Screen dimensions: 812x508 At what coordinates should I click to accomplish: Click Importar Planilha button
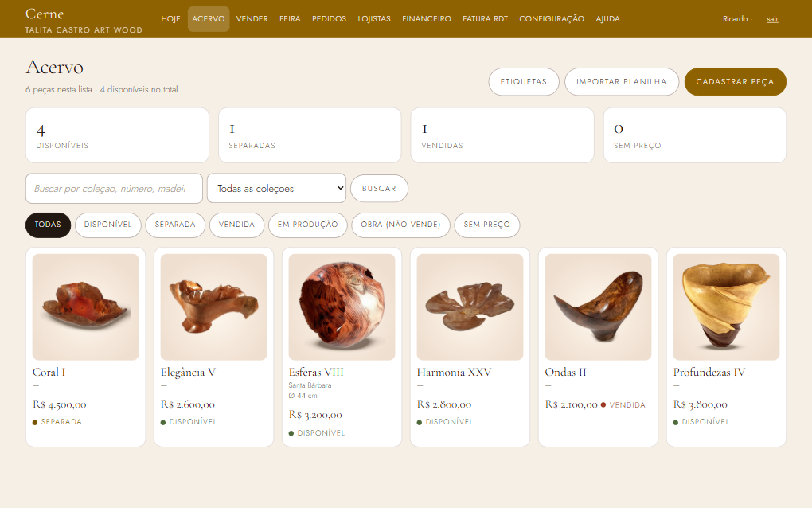tap(622, 82)
